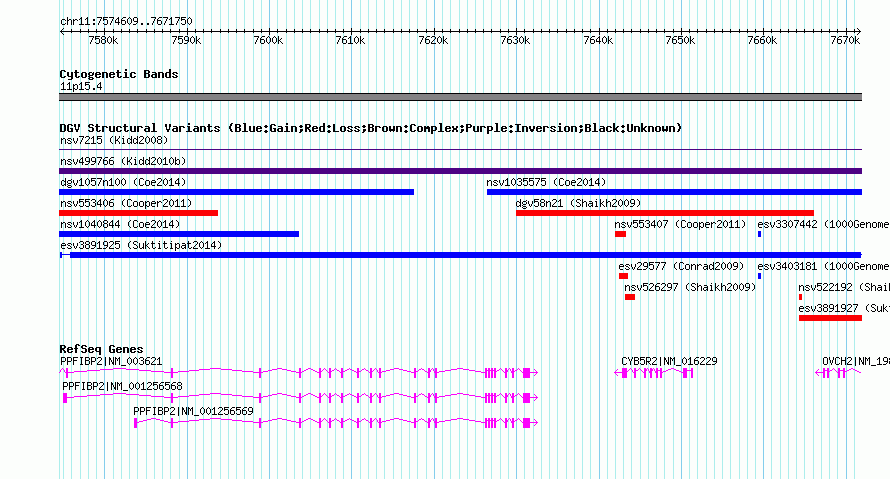The height and width of the screenshot is (479, 890).
Task: Click the 7580k ruler tick label
Action: pos(103,40)
